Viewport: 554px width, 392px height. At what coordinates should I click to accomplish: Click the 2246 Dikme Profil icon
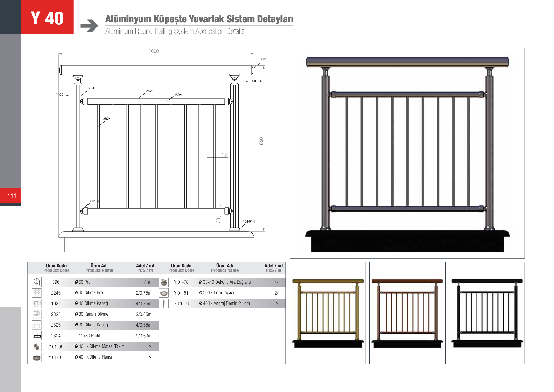[x=37, y=293]
